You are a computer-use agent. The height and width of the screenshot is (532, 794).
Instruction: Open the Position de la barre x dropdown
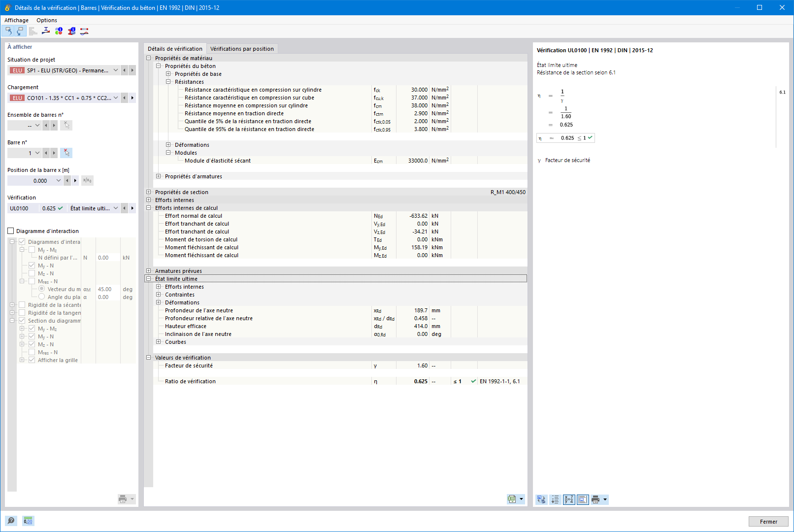[59, 181]
